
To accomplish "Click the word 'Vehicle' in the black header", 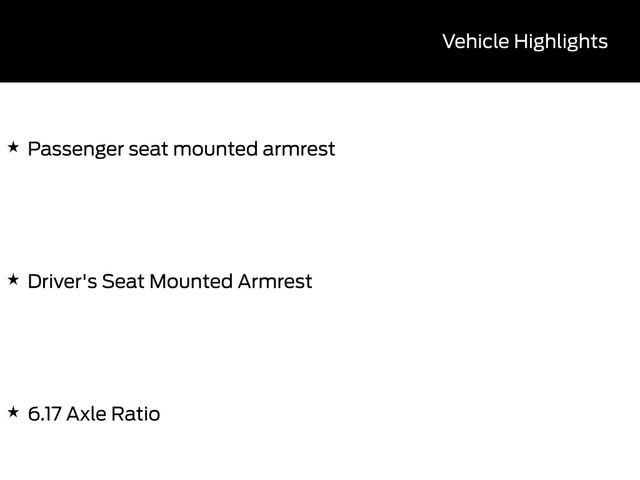I will click(475, 41).
